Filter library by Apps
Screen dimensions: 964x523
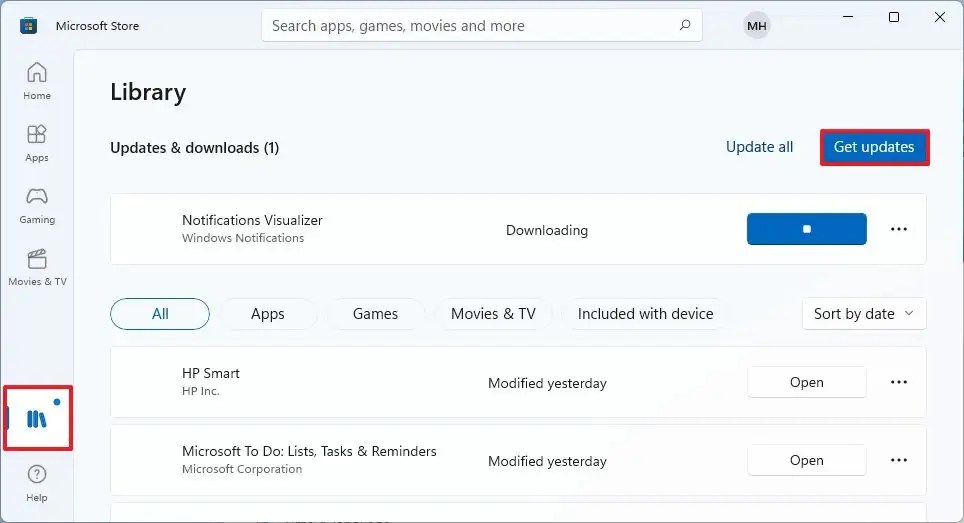(267, 314)
